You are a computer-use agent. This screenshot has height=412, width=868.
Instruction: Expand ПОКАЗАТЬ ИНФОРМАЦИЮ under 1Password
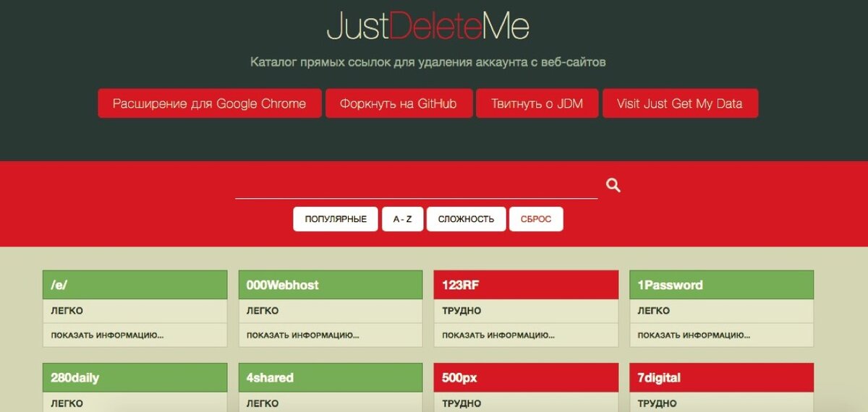click(x=694, y=335)
